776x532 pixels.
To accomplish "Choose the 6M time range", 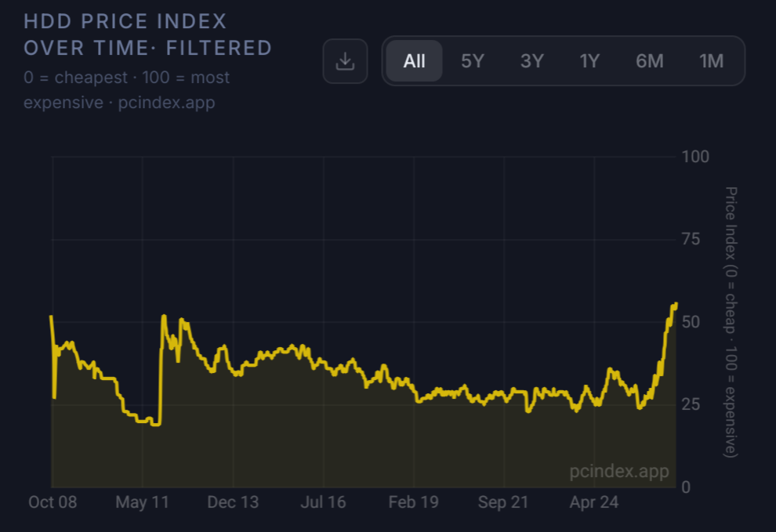I will pos(649,61).
